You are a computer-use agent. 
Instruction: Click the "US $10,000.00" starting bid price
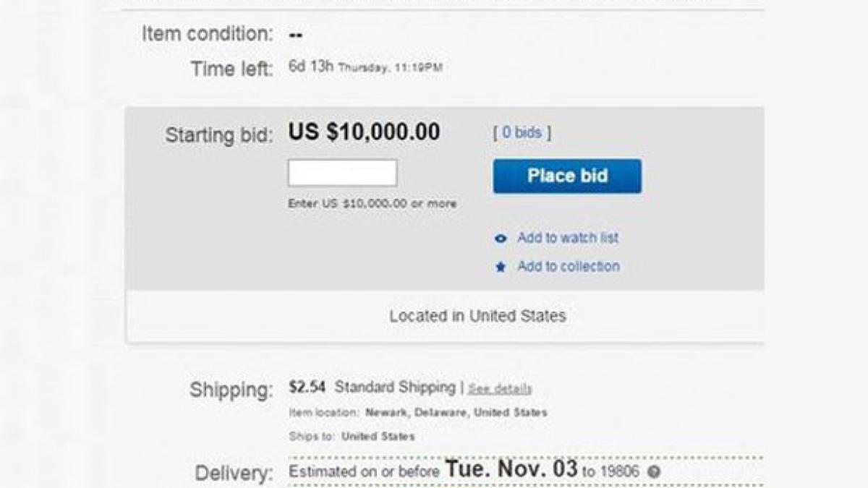(x=364, y=132)
